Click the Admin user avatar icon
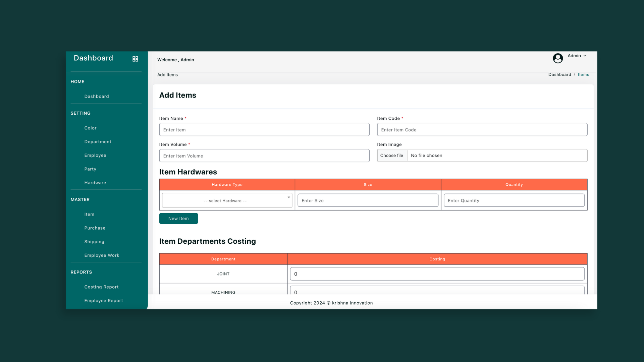This screenshot has height=362, width=644. (557, 58)
